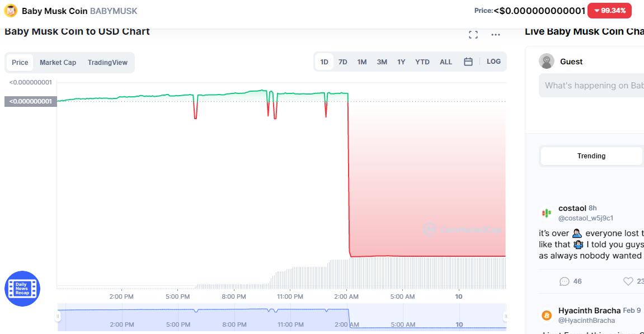Click the comment bubble icon on costaol post
This screenshot has width=644, height=334.
click(x=565, y=281)
